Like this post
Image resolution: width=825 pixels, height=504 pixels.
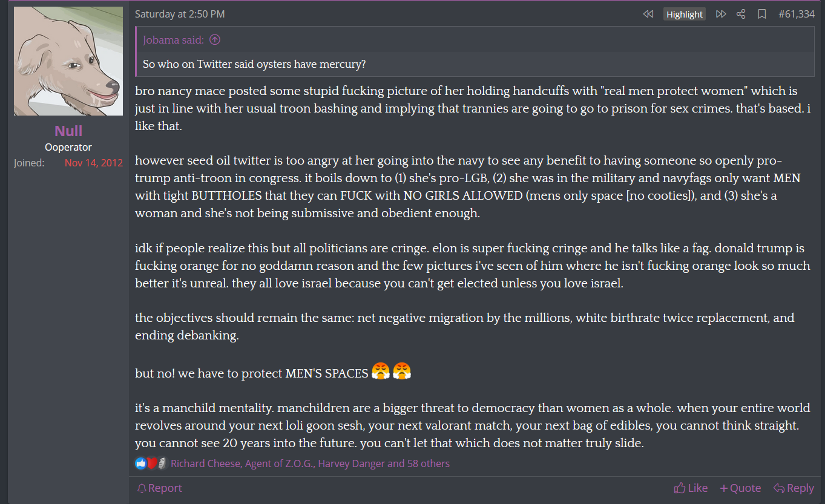point(691,488)
